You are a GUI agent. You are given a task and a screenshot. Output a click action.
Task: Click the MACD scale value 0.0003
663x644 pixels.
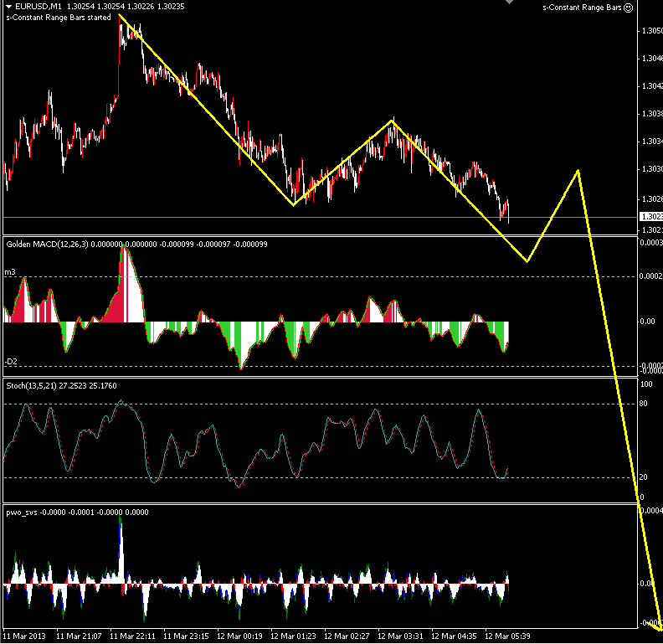click(x=650, y=243)
